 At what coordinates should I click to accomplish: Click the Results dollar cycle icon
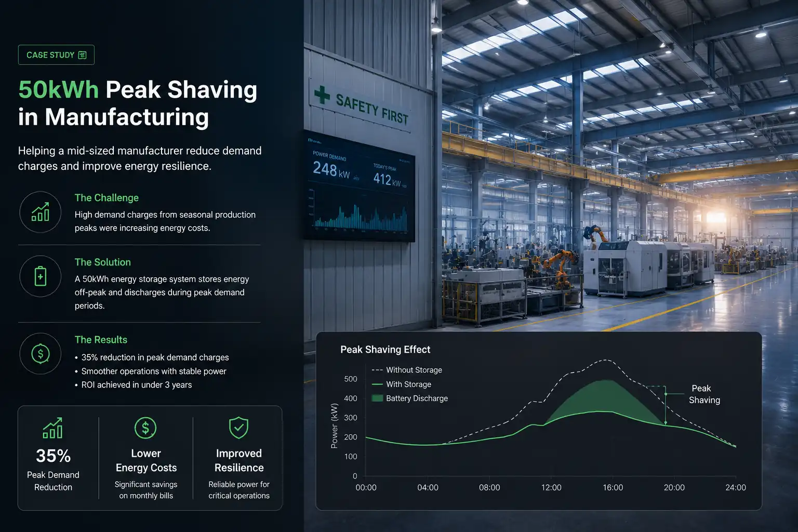[x=41, y=354]
